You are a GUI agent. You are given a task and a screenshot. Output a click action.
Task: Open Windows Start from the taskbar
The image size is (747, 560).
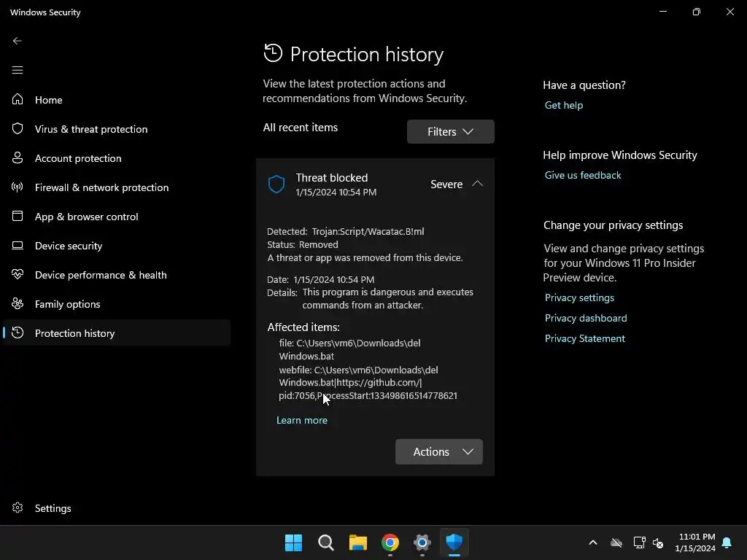[293, 542]
